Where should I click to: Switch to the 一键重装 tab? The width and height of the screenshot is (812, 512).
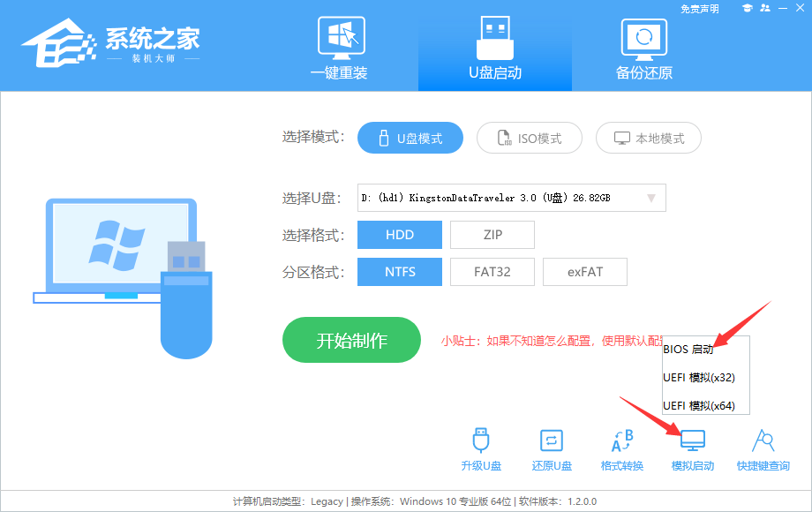click(x=341, y=49)
